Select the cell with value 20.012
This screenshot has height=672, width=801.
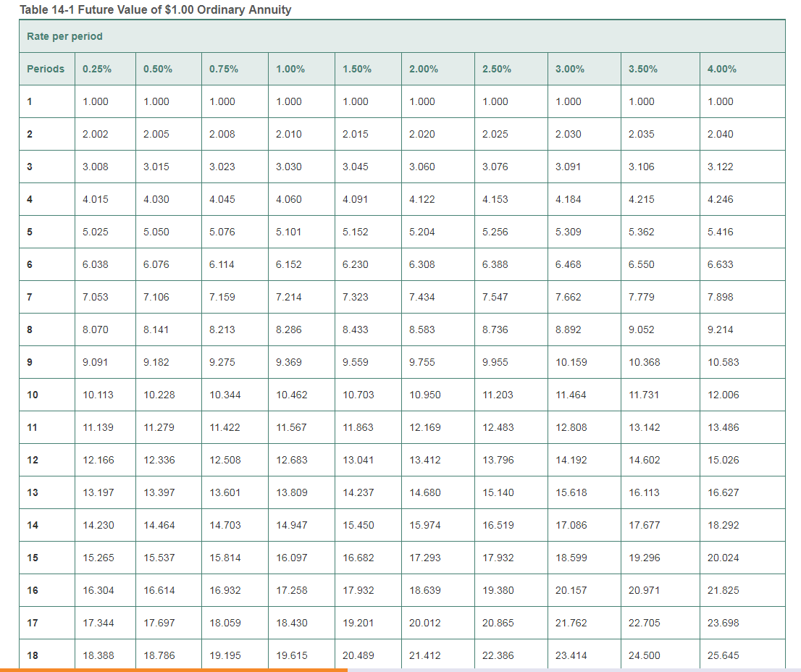pyautogui.click(x=424, y=623)
